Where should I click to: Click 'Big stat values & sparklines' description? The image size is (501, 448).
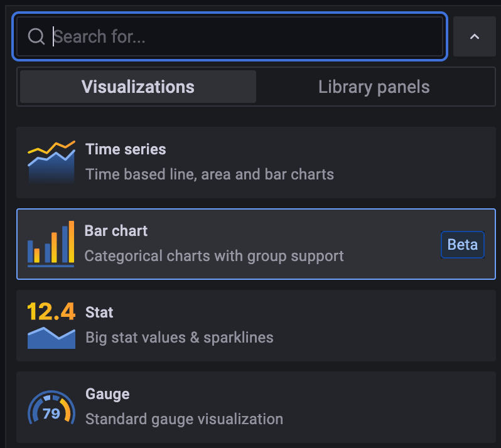tap(179, 338)
